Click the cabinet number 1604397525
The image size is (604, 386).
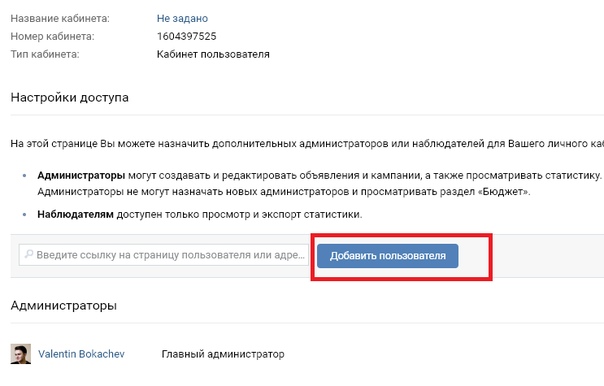(186, 36)
